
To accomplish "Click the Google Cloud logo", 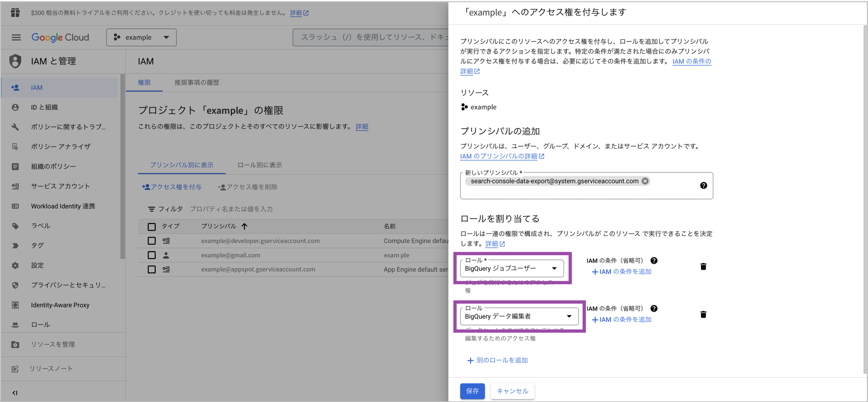I will click(x=60, y=37).
